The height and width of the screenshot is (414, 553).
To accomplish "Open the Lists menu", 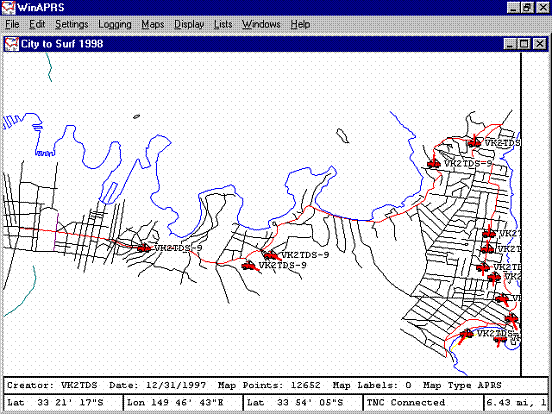I will pos(223,24).
